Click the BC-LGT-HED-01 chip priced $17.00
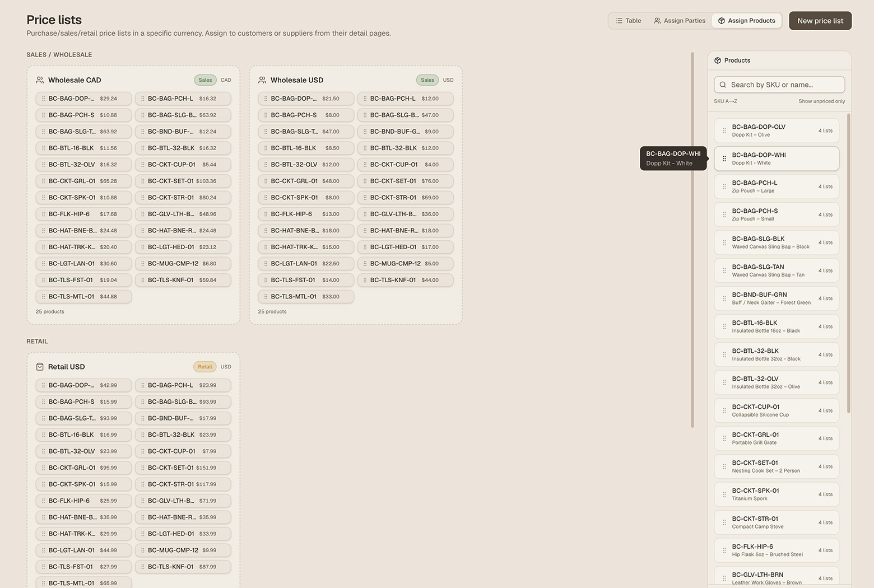The height and width of the screenshot is (588, 874). click(x=405, y=247)
